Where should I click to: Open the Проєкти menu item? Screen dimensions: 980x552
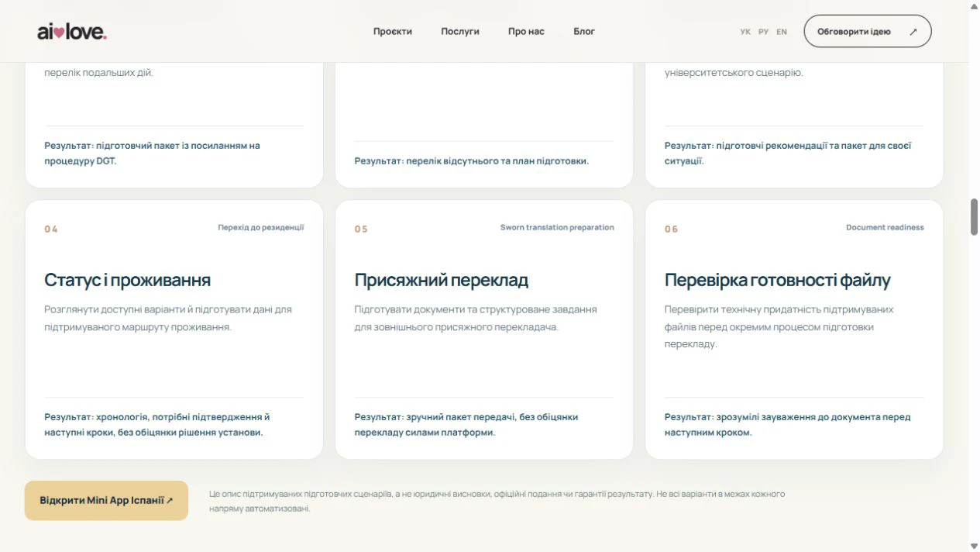(x=393, y=32)
